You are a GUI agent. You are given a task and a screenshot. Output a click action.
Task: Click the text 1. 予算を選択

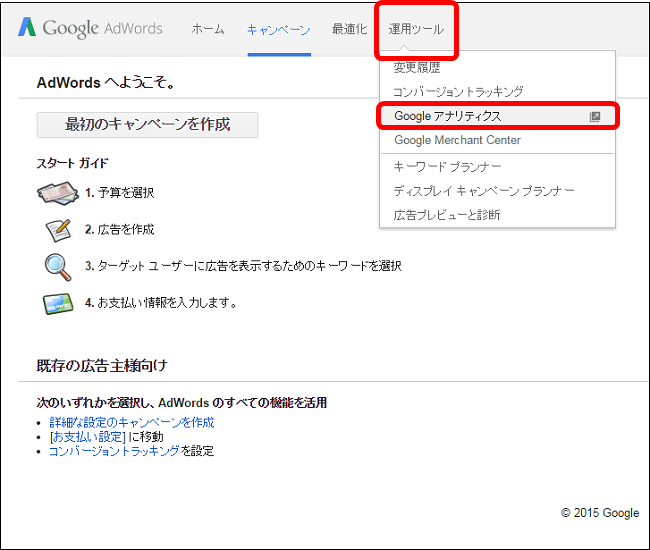coord(119,193)
